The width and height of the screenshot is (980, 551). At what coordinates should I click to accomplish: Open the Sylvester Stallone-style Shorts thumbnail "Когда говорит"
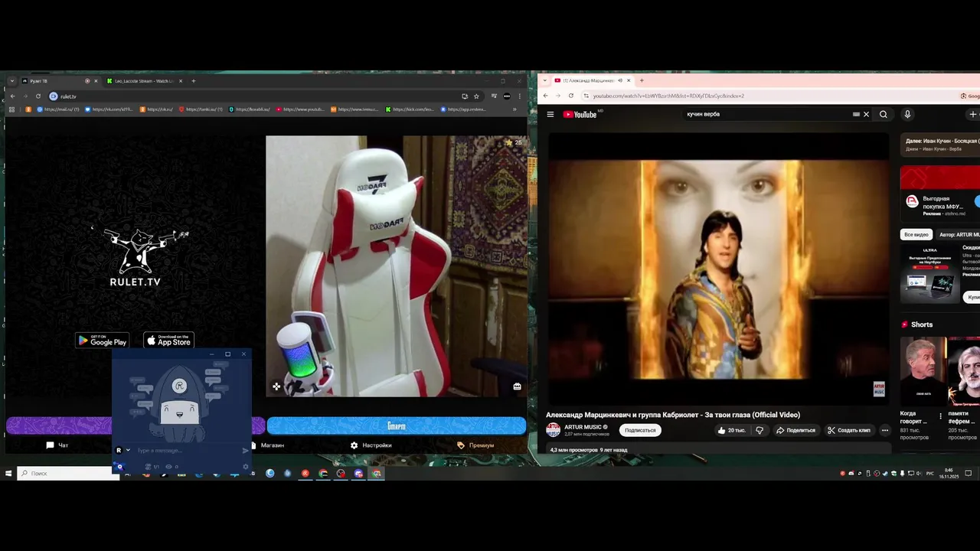click(923, 371)
